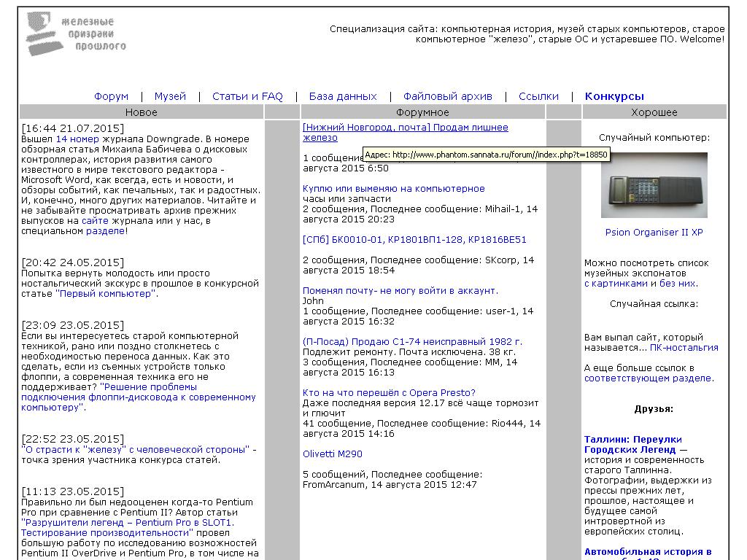Visit the Ссылки page
Screen dimensions: 747x560
coord(538,96)
